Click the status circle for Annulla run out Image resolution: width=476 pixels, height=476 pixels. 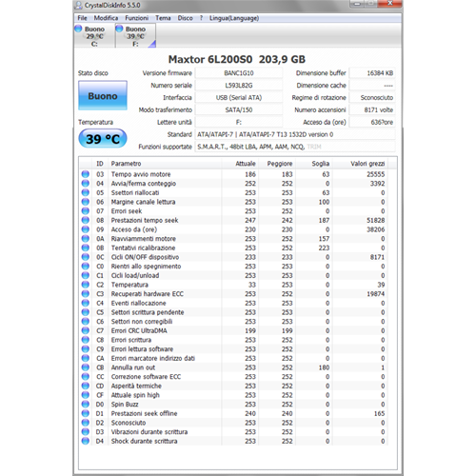(86, 367)
